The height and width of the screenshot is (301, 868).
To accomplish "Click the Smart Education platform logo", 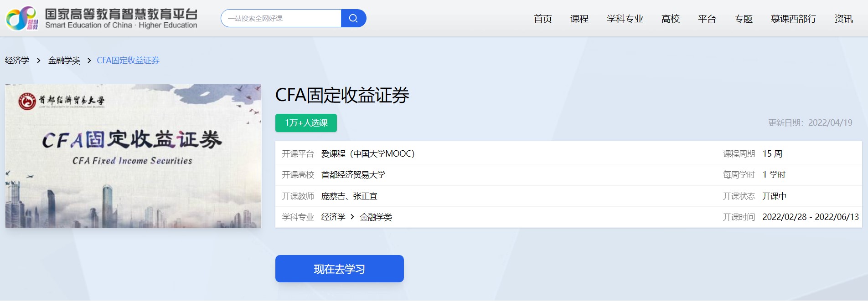I will click(x=21, y=19).
